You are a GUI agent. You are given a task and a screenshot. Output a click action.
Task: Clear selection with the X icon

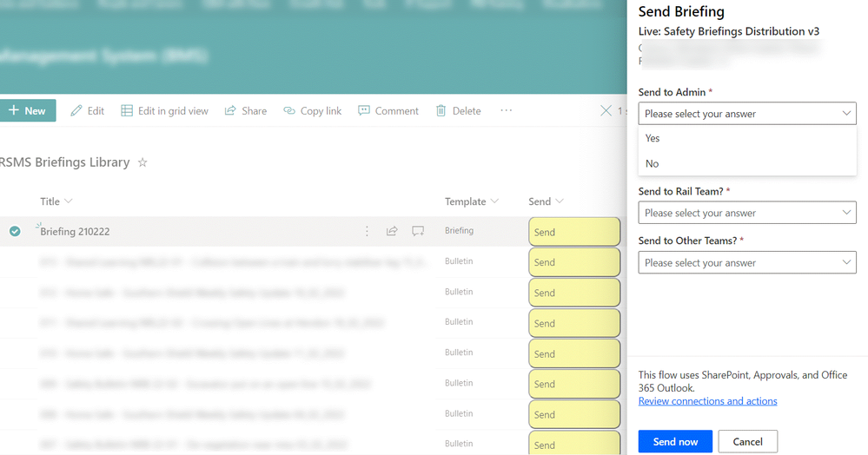pos(606,110)
